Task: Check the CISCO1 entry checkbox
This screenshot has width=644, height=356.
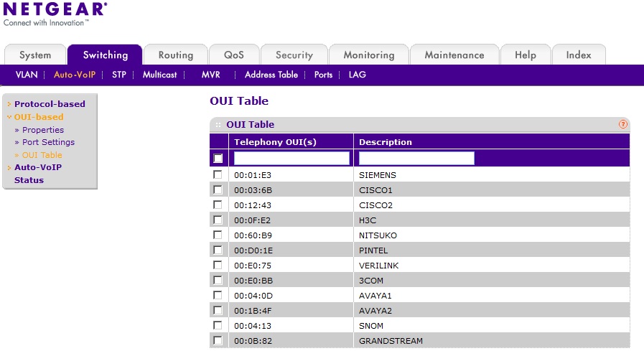Action: pos(218,189)
